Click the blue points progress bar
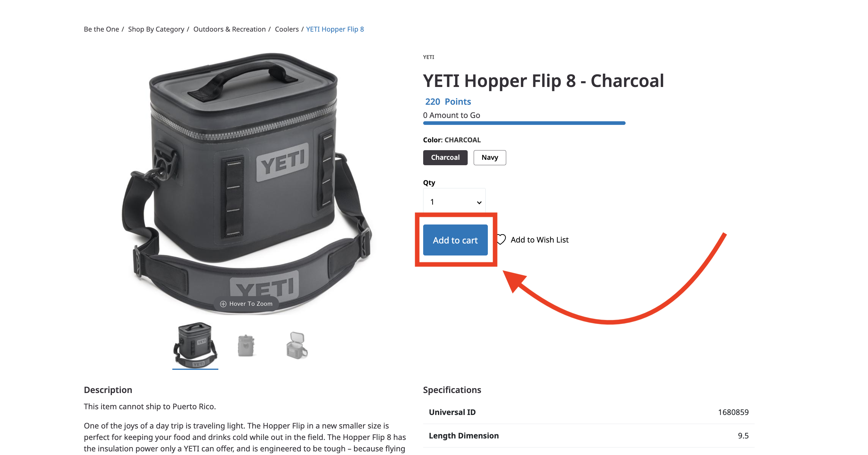This screenshot has width=868, height=455. pos(524,123)
